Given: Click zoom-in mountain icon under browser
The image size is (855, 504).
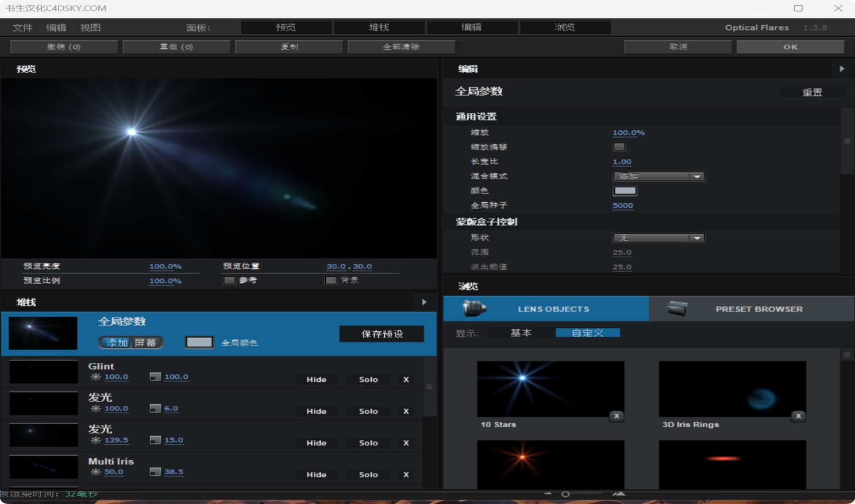Looking at the screenshot, I should pyautogui.click(x=619, y=493).
